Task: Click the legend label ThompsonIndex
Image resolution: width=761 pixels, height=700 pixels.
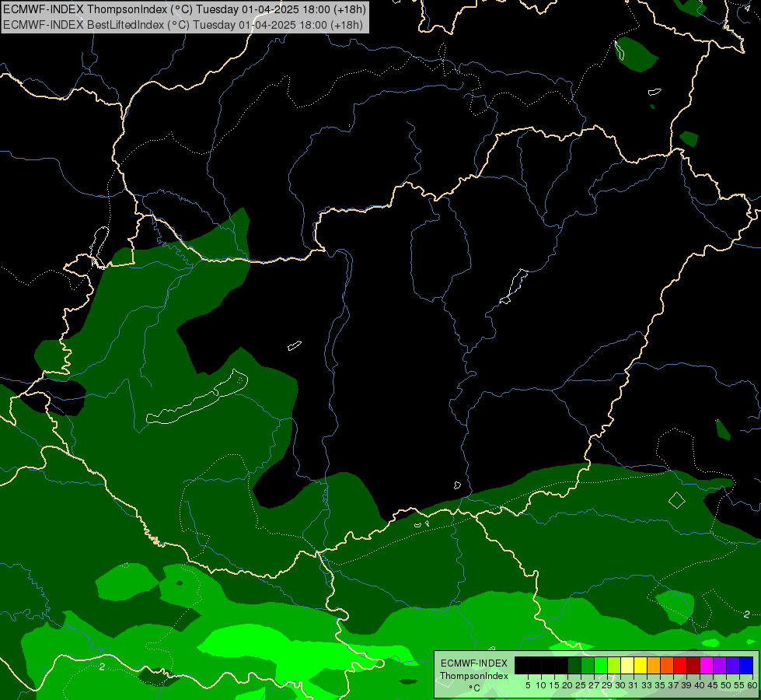Action: point(473,676)
